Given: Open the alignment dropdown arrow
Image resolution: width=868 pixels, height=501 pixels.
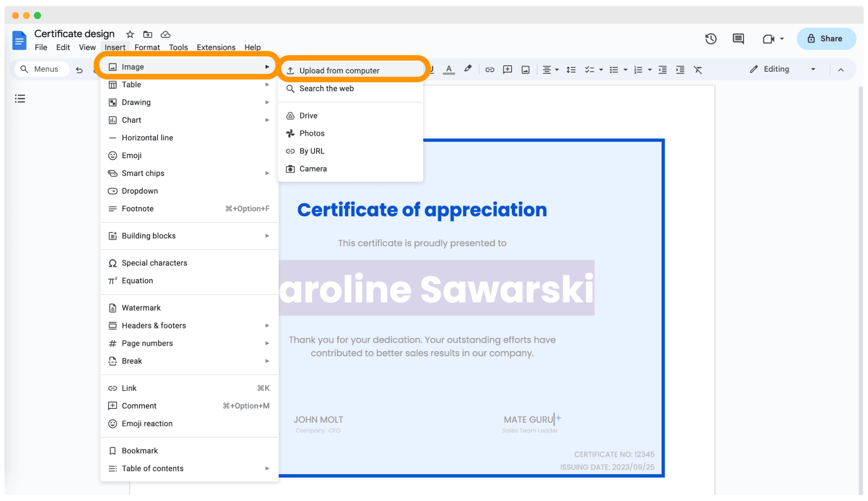Looking at the screenshot, I should pyautogui.click(x=557, y=70).
